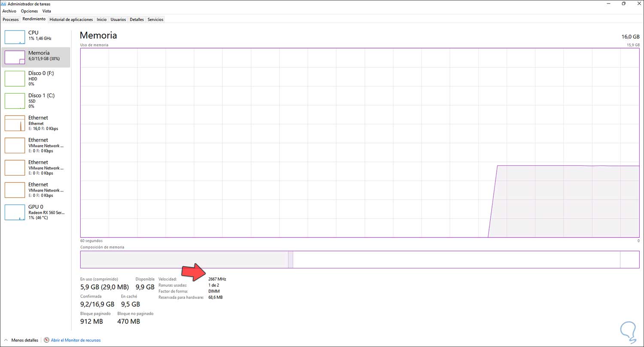Click the memory composition bar

tap(360, 259)
